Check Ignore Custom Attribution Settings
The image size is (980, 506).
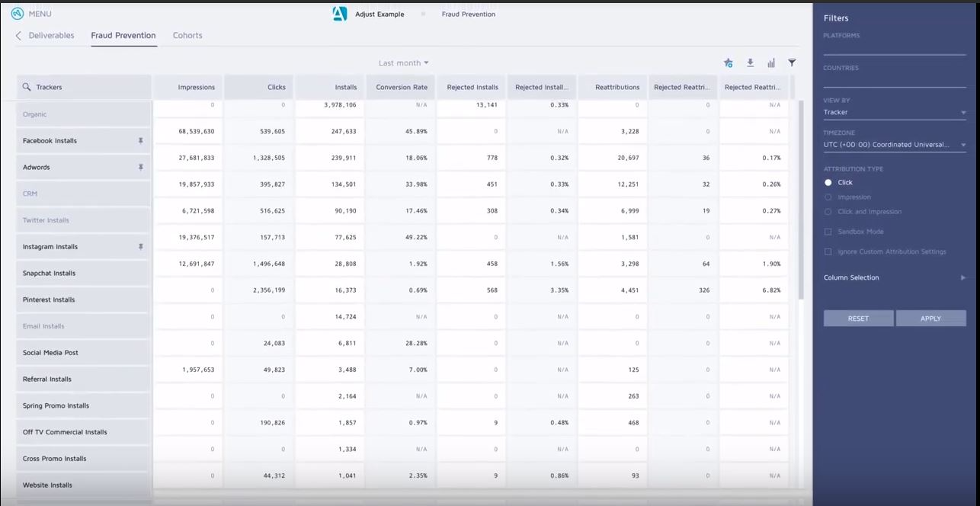pos(828,251)
